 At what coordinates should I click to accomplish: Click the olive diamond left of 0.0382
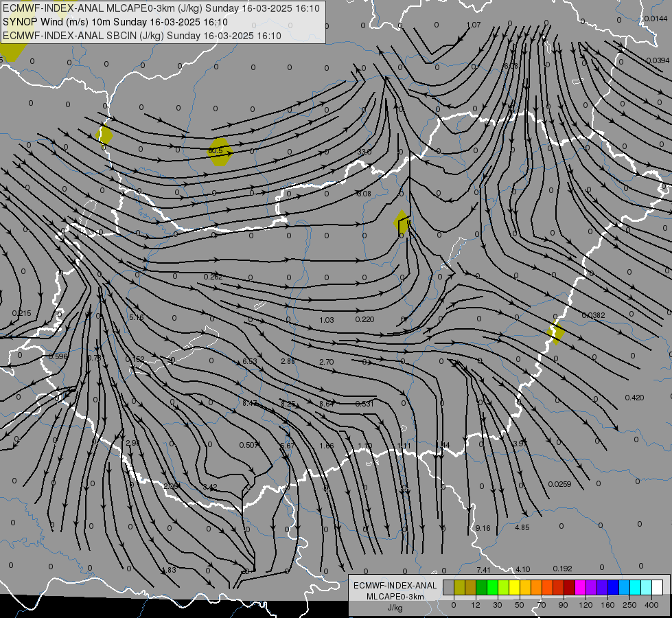pos(556,332)
